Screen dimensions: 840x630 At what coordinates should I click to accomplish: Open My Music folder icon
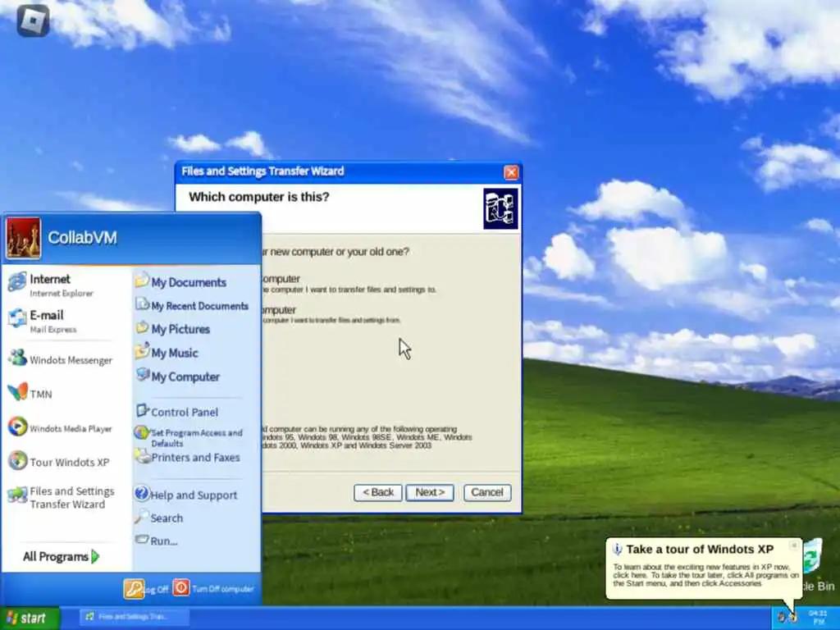coord(142,351)
